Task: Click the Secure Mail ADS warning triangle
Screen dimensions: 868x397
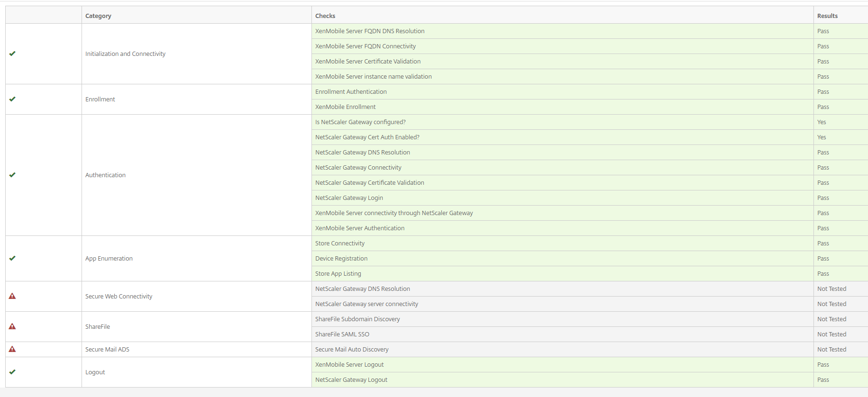Action: point(12,349)
